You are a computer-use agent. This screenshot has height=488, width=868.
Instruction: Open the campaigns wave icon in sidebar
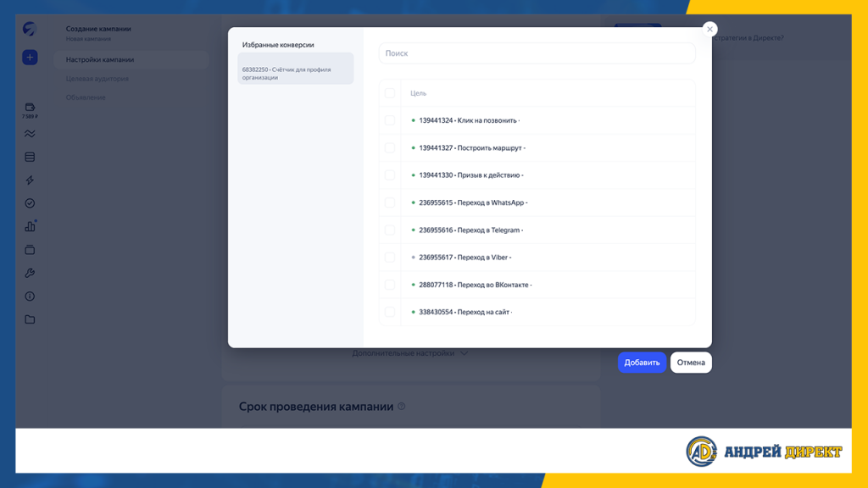tap(30, 134)
